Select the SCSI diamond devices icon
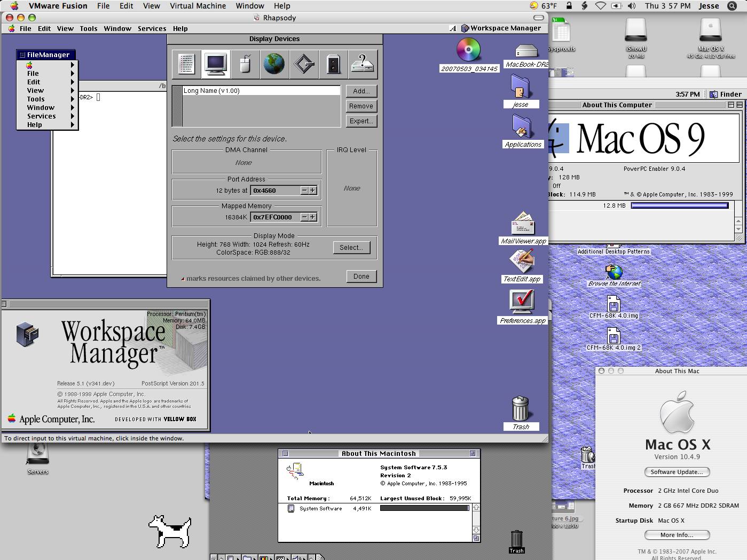The image size is (747, 560). (304, 64)
